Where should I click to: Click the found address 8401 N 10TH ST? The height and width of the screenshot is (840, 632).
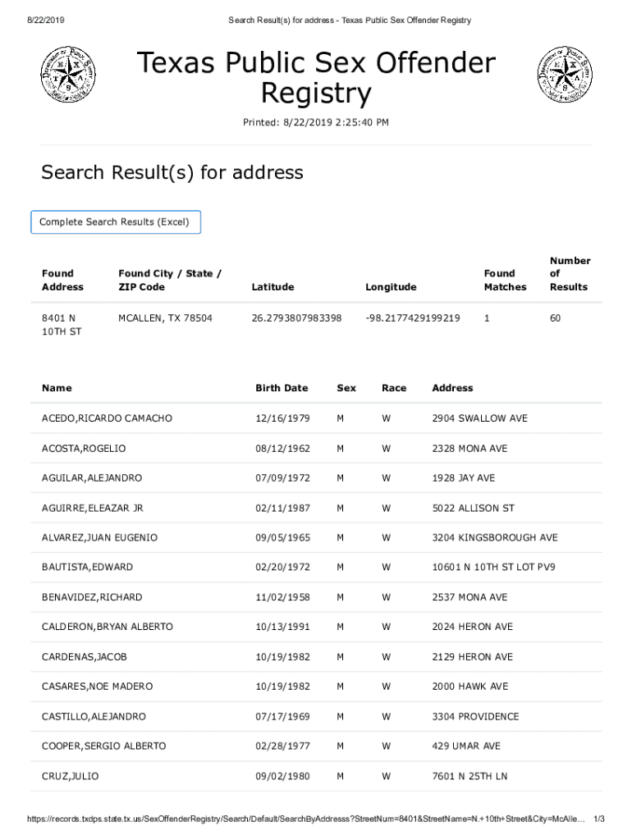61,324
